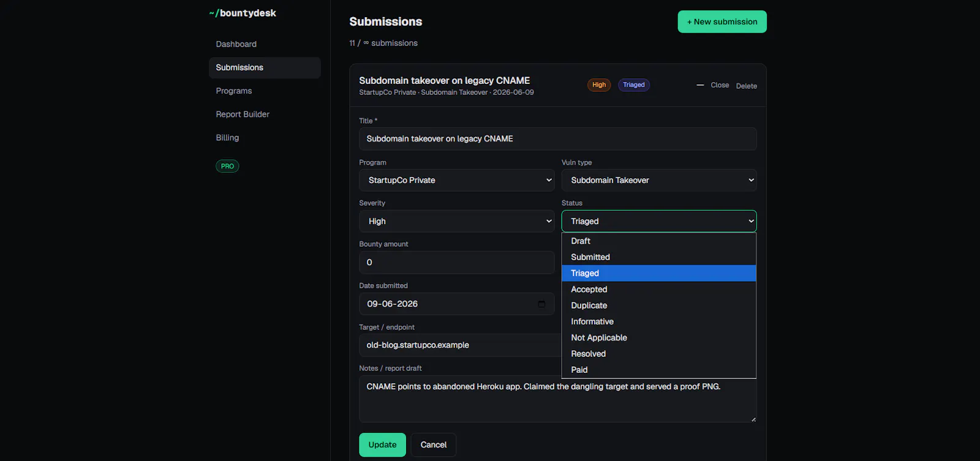
Task: Set status to Accepted
Action: tap(659, 290)
